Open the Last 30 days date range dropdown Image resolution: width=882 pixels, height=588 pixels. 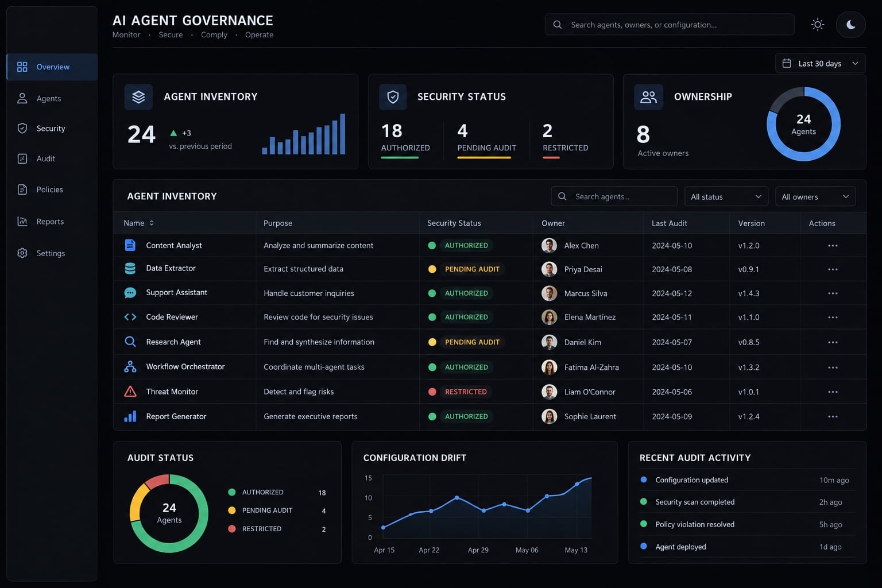(x=820, y=63)
